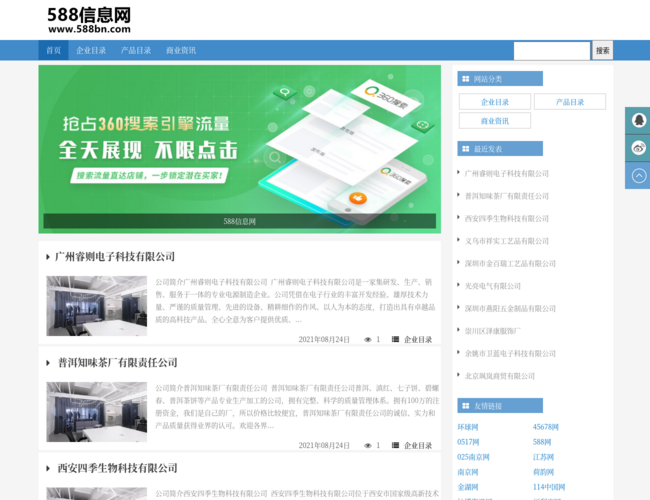Open 义乌市祥实工艺品有限公司 recent post
Viewport: 650px width, 500px height.
pos(507,241)
